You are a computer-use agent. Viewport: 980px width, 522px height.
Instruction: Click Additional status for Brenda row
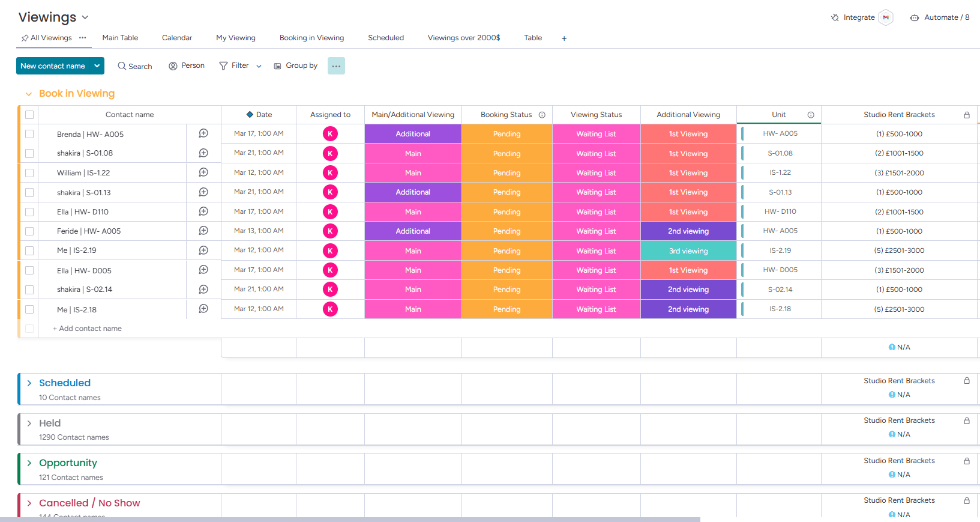413,134
